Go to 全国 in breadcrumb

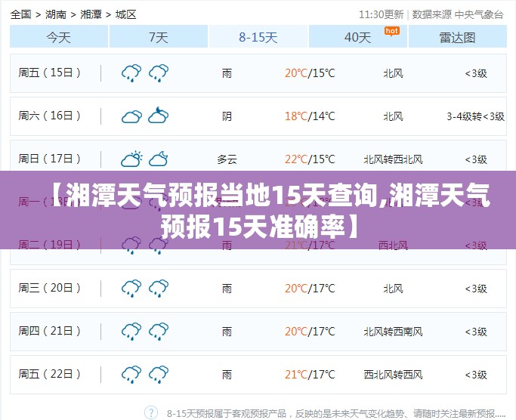(20, 14)
